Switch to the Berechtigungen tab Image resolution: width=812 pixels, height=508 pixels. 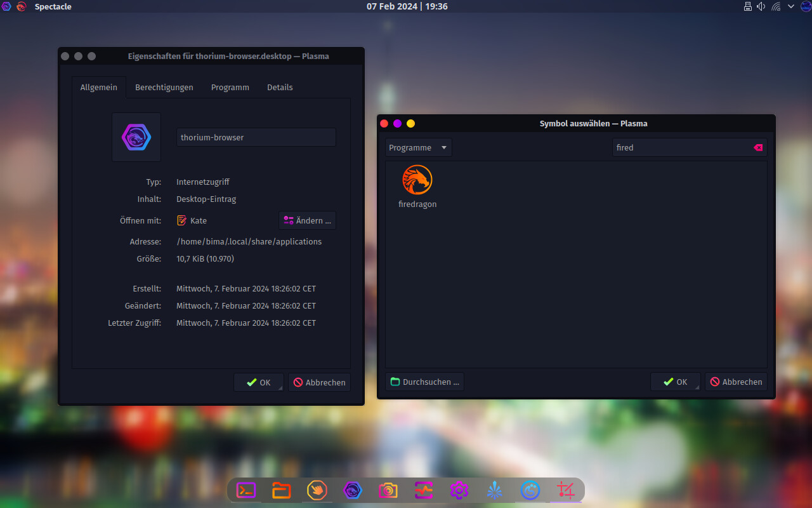[164, 87]
